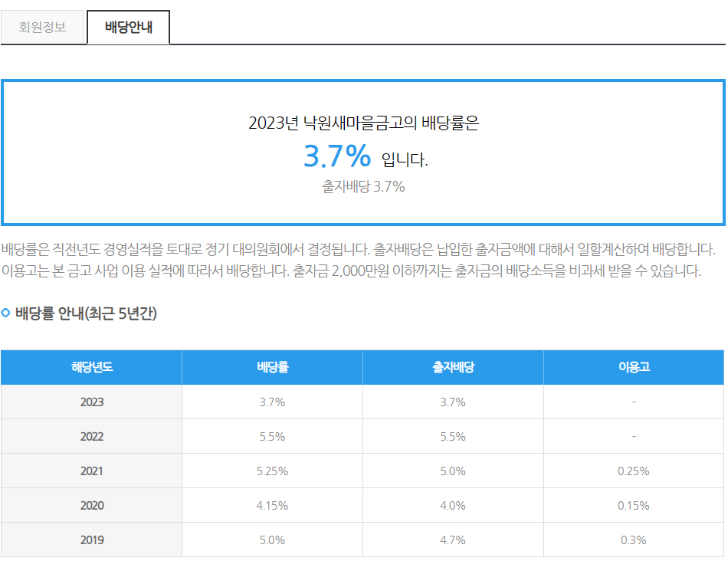Select the 2020 year row cell
The image size is (728, 561).
click(91, 505)
